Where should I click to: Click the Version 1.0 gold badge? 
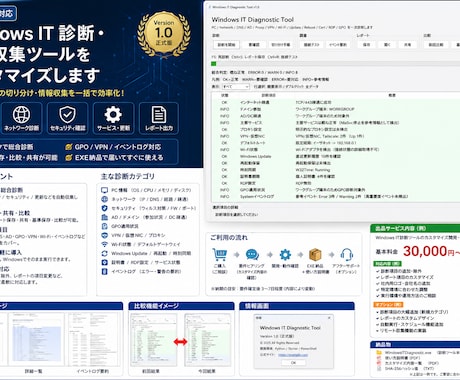(164, 34)
